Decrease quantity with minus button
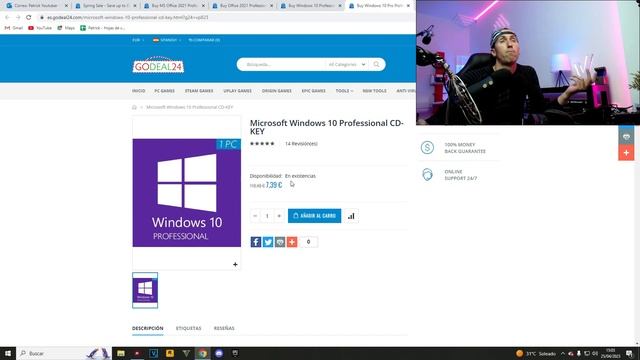This screenshot has height=360, width=640. coord(255,216)
